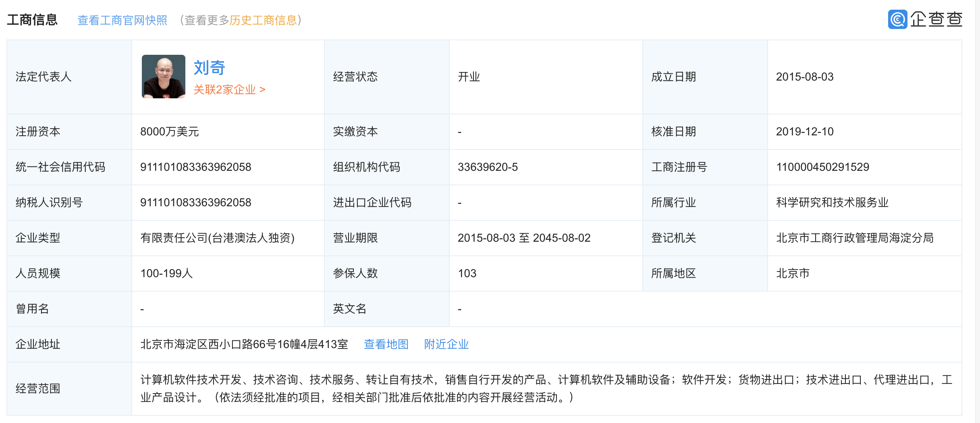Image resolution: width=980 pixels, height=423 pixels.
Task: Select staff size value 100-199人
Action: [x=166, y=274]
